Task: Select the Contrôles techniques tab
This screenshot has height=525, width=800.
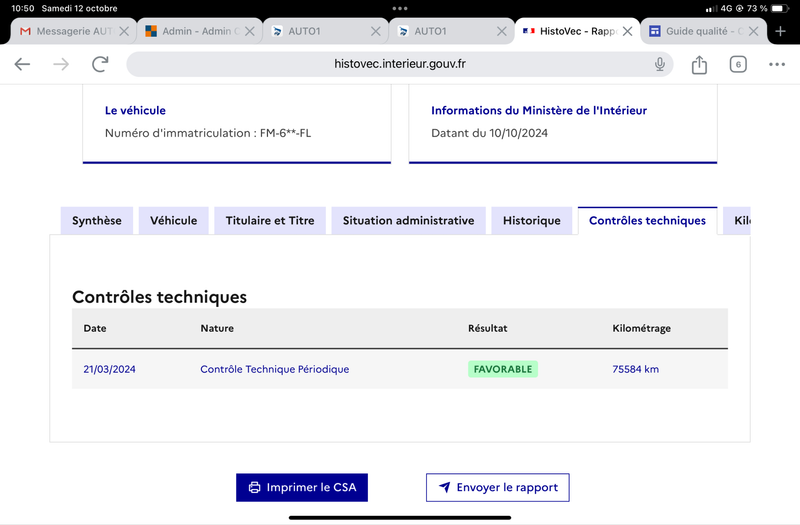Action: 647,220
